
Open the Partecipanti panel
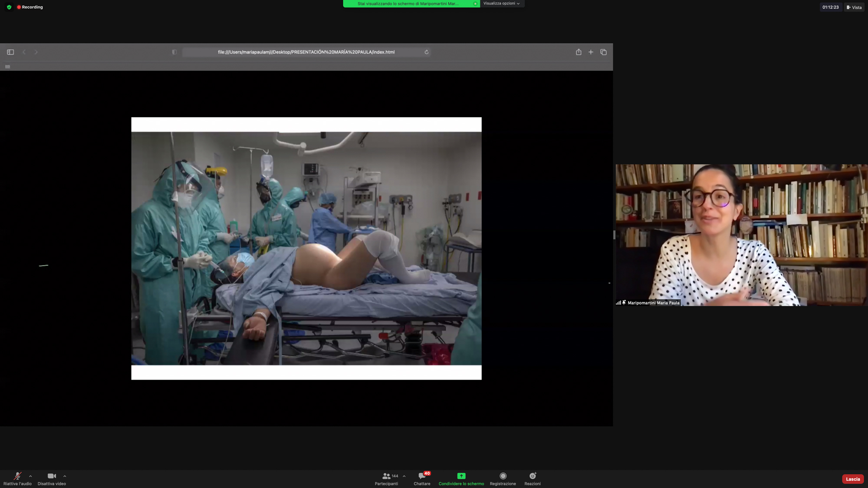coord(386,479)
